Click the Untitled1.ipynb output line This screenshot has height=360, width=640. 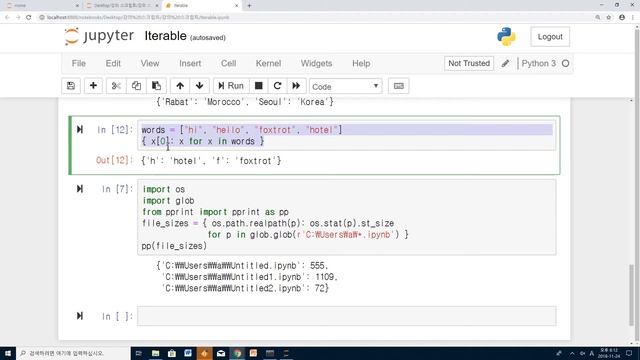pos(249,277)
